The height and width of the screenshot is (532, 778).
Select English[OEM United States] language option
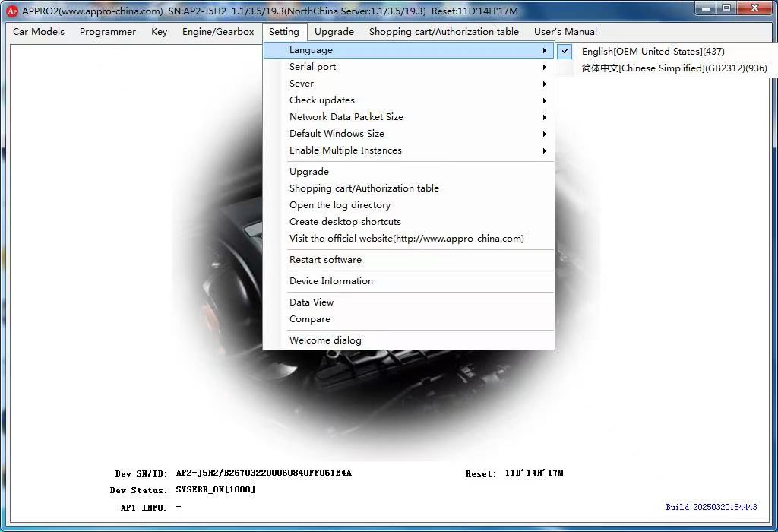pos(653,52)
